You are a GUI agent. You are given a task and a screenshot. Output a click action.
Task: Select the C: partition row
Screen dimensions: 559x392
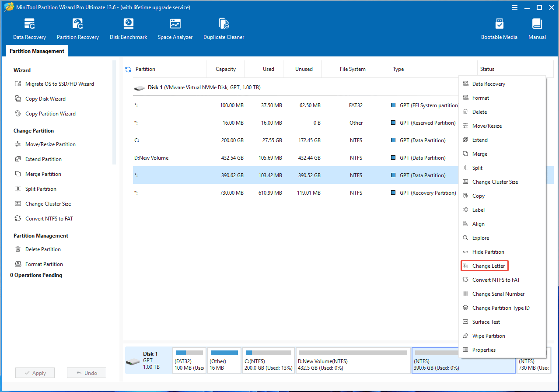(296, 140)
